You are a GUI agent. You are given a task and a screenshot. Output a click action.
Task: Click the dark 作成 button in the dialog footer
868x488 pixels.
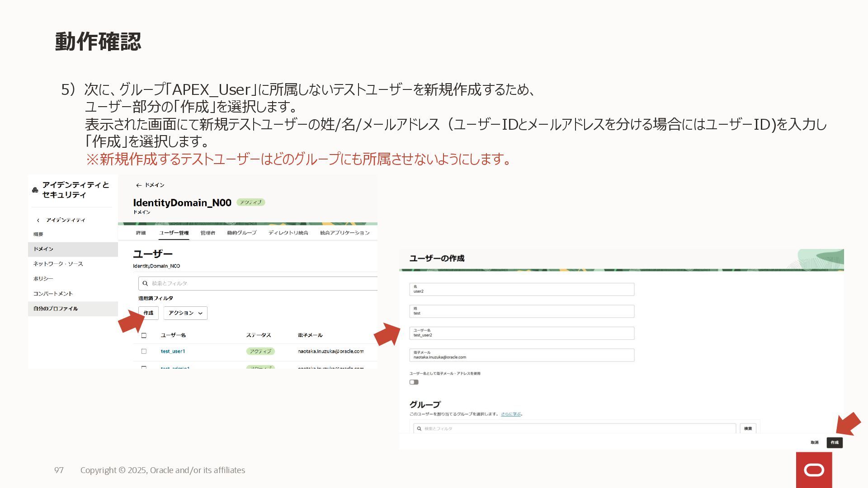click(835, 442)
